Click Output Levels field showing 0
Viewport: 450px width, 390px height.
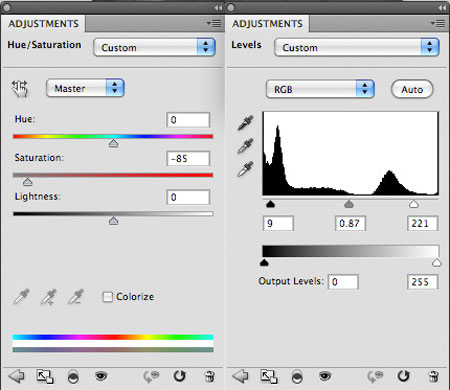(343, 282)
